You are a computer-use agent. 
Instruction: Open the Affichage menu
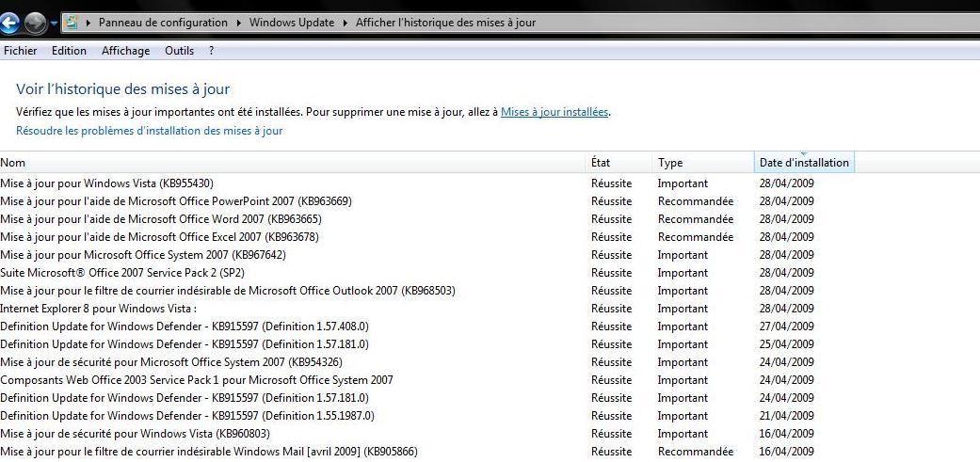125,51
